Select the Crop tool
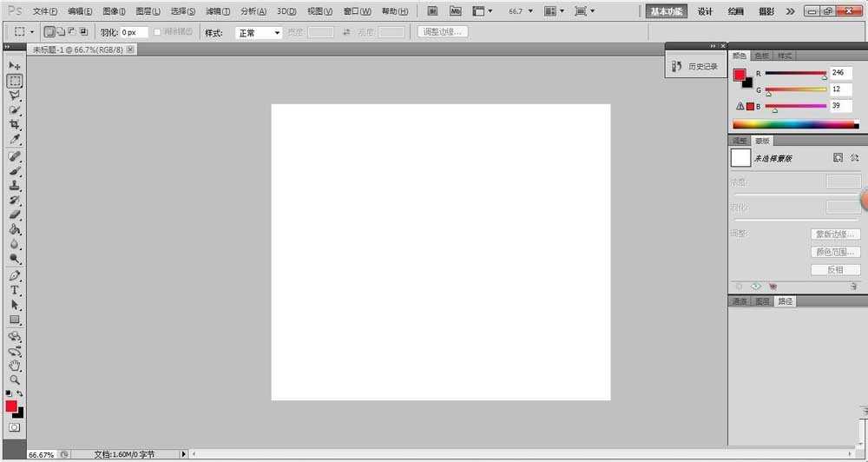Image resolution: width=868 pixels, height=462 pixels. click(15, 125)
